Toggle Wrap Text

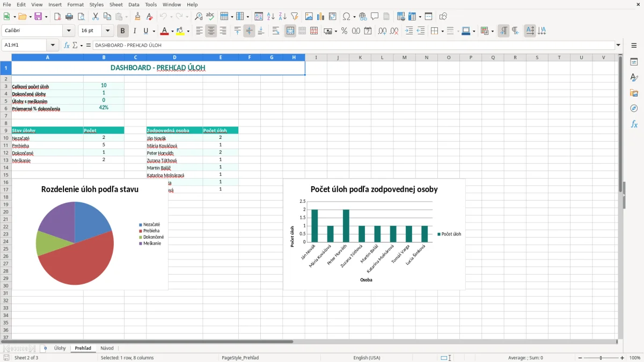coord(276,31)
